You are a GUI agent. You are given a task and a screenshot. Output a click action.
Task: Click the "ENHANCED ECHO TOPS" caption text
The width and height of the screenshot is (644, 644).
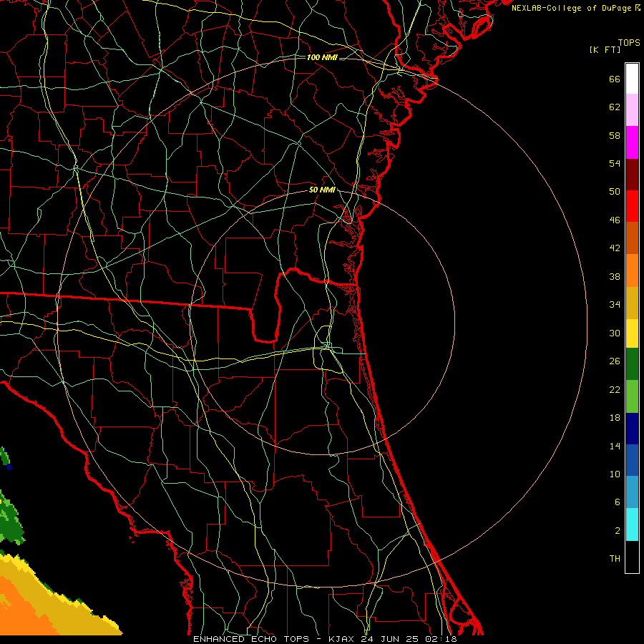pos(251,639)
